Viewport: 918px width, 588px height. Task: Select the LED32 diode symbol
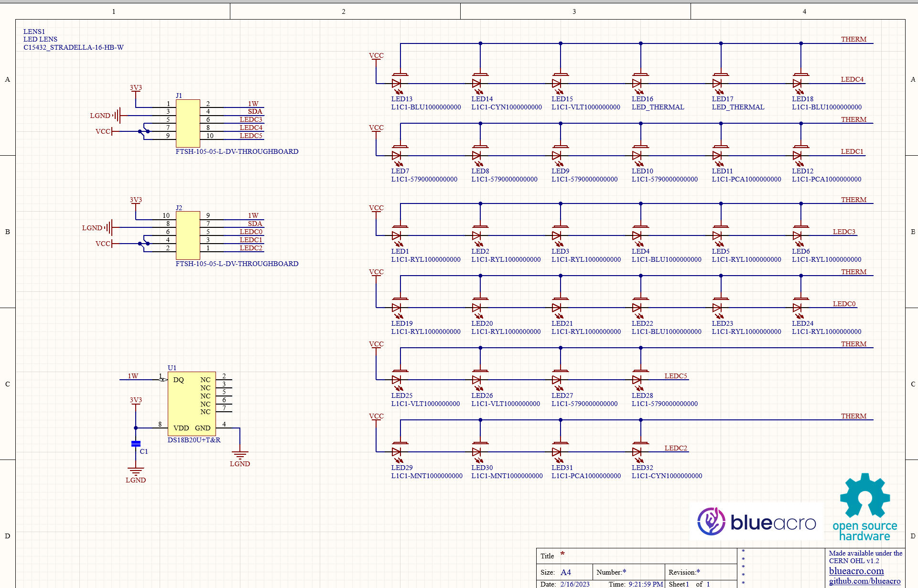pyautogui.click(x=638, y=452)
